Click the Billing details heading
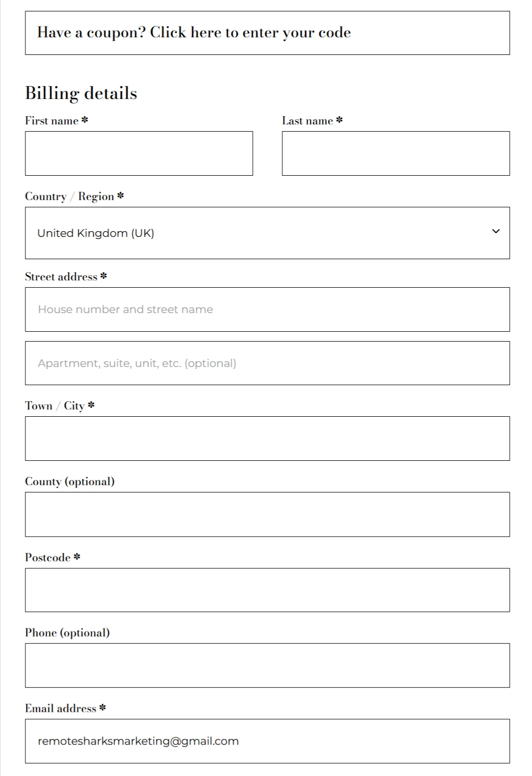532x776 pixels. click(x=81, y=93)
